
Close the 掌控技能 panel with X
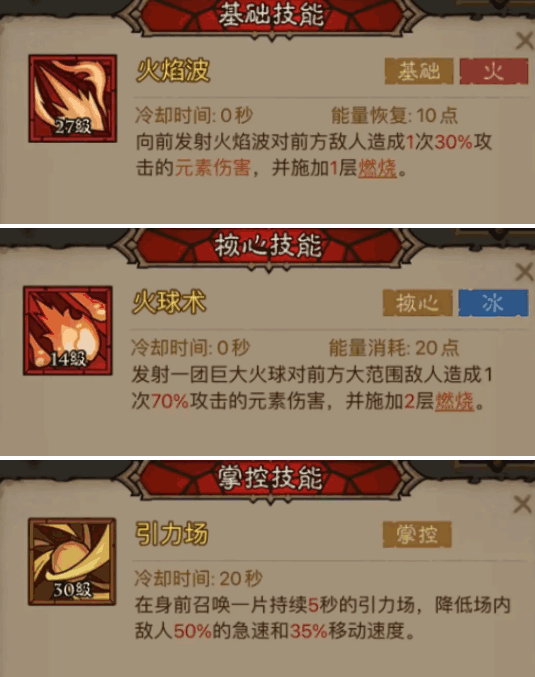tap(523, 504)
